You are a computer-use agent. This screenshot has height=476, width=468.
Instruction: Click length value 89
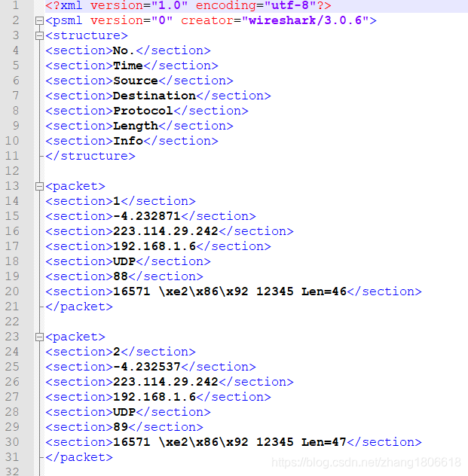(x=121, y=427)
